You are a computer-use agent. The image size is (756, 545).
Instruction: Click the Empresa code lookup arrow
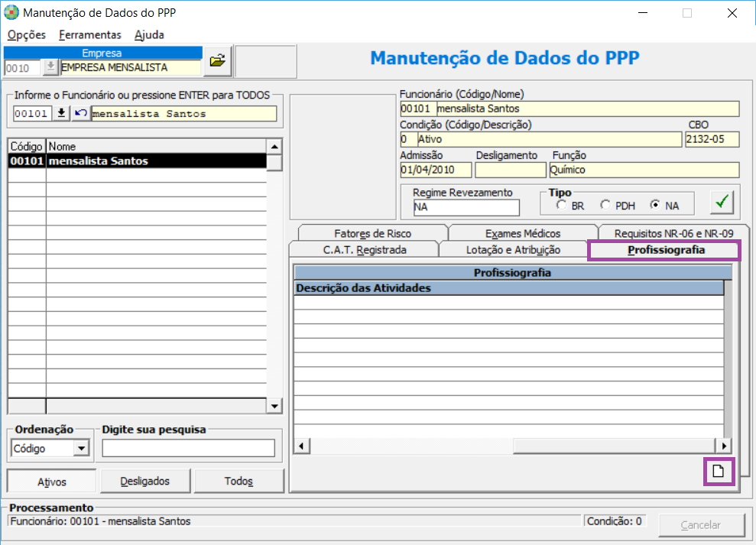(x=50, y=67)
